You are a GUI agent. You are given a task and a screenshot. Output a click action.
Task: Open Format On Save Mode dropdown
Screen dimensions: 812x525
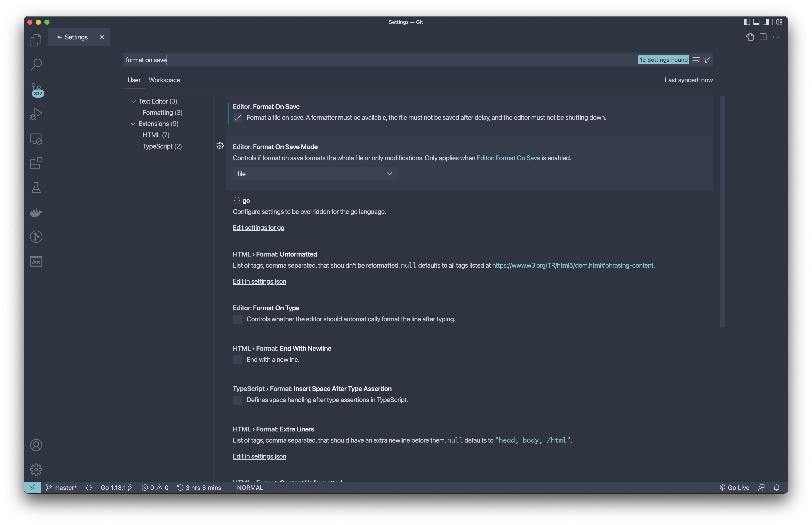coord(314,174)
